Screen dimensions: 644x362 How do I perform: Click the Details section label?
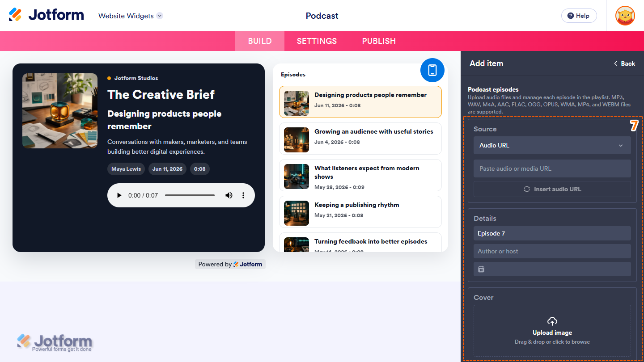(485, 218)
